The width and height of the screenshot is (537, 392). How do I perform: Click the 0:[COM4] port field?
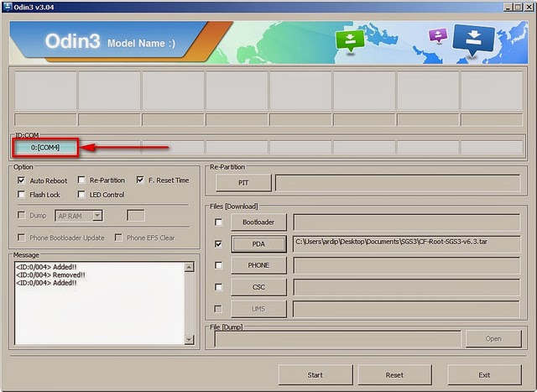click(x=45, y=148)
